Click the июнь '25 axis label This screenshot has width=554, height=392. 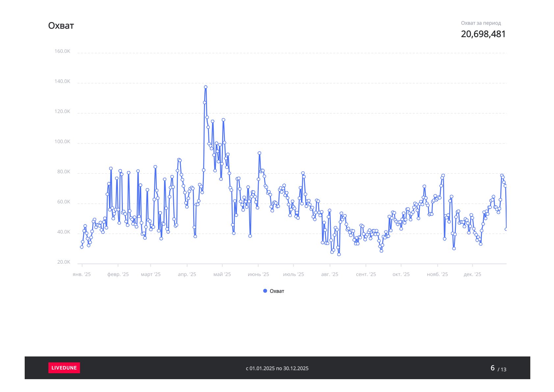pyautogui.click(x=258, y=274)
